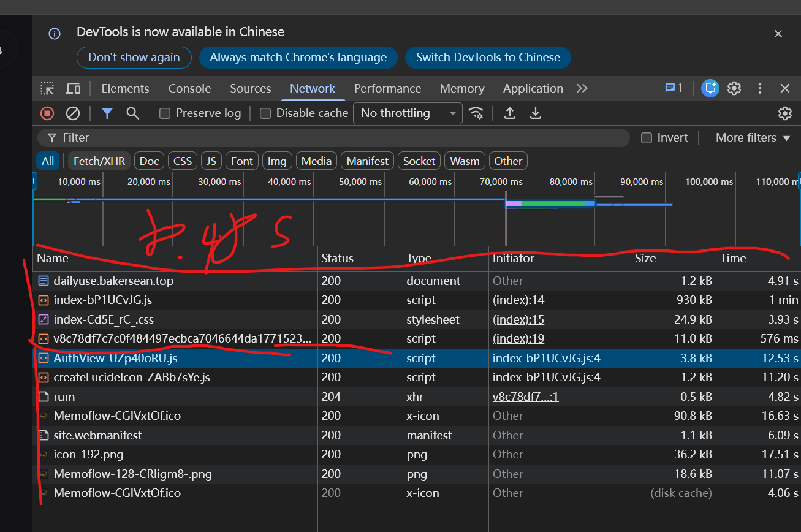Show more DevTools tabs chevron

coord(582,88)
